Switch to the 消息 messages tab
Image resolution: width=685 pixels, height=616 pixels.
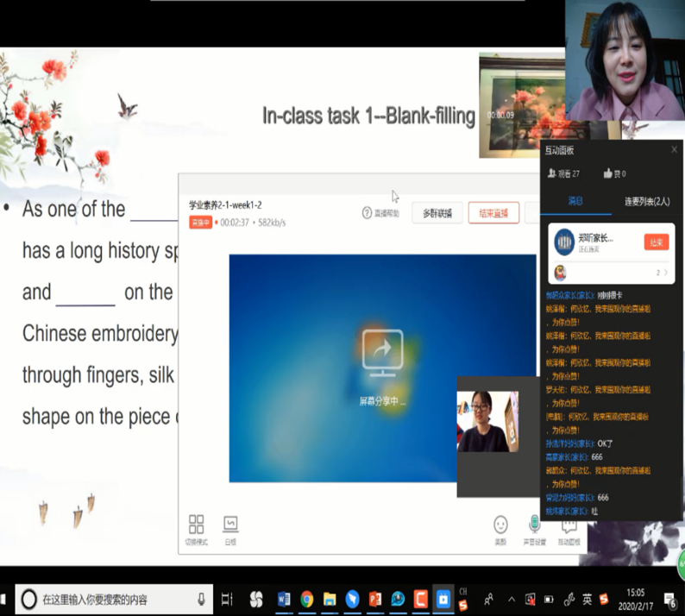[x=575, y=201]
